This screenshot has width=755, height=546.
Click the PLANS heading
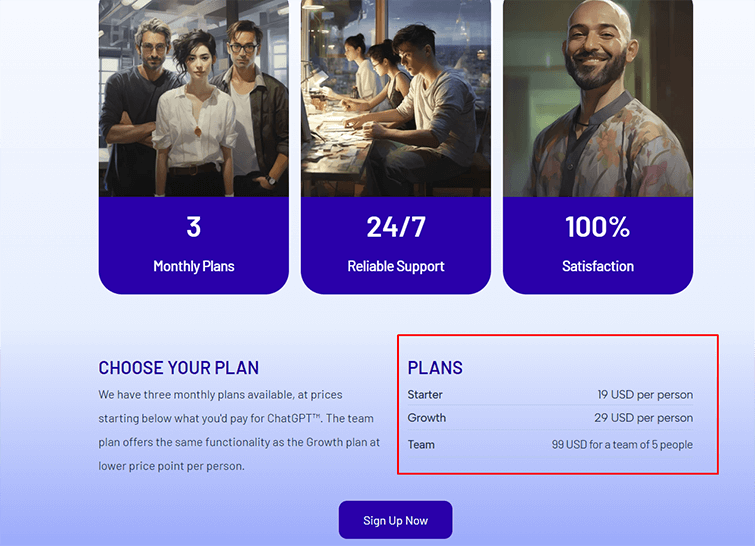pyautogui.click(x=435, y=368)
